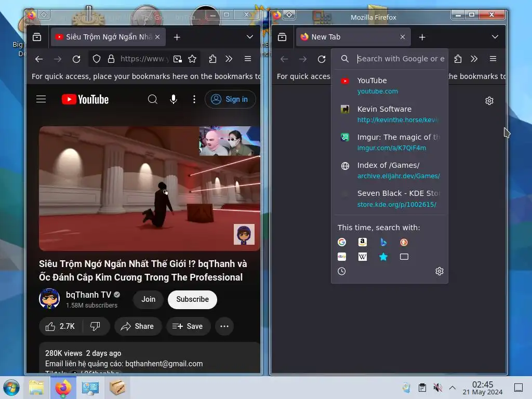Open YouTube search
Viewport: 532px width, 399px height.
tap(153, 99)
